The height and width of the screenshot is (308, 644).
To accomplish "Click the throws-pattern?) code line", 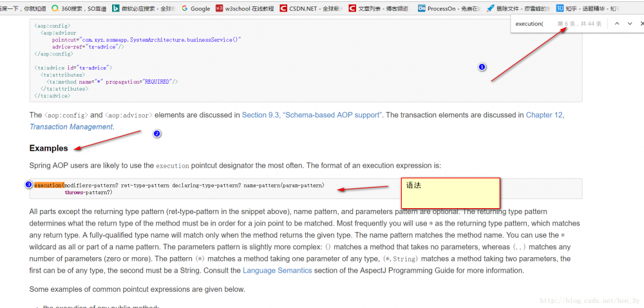I will click(88, 192).
